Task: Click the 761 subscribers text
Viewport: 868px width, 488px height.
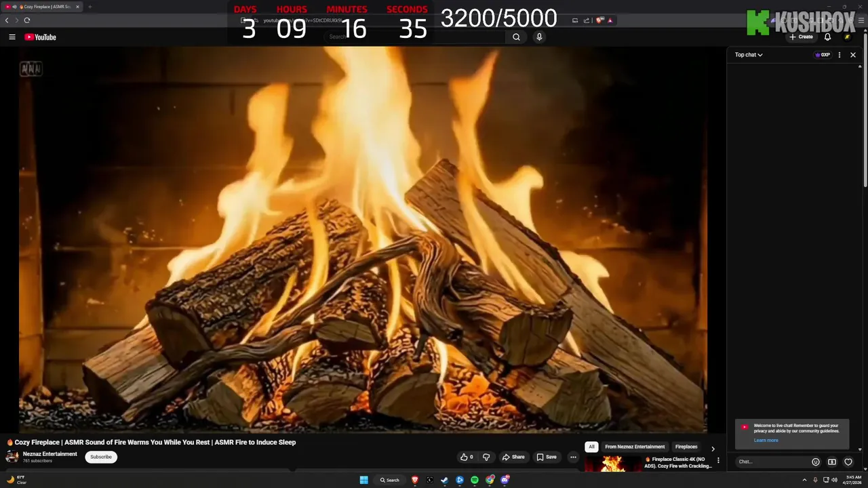Action: click(37, 461)
